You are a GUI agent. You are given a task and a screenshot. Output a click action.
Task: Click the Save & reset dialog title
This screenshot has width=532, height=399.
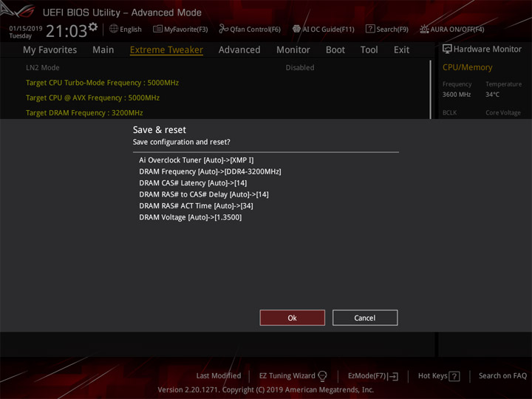coord(160,130)
